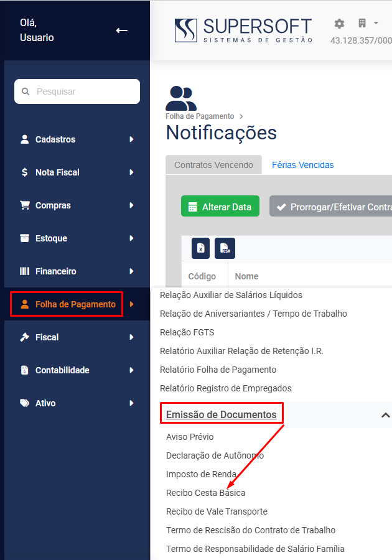Click the Contabilidade document icon
Screen dimensions: 392x560
pyautogui.click(x=25, y=370)
